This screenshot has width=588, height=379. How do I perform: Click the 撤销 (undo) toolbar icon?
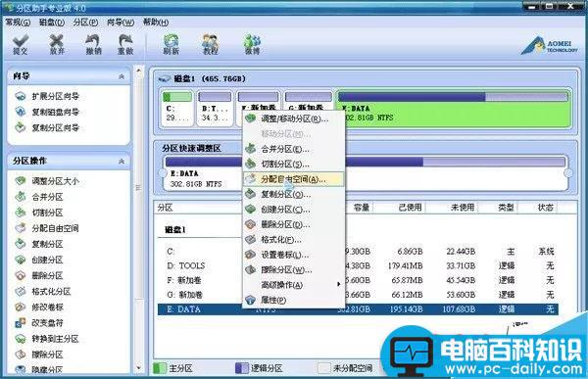[93, 45]
